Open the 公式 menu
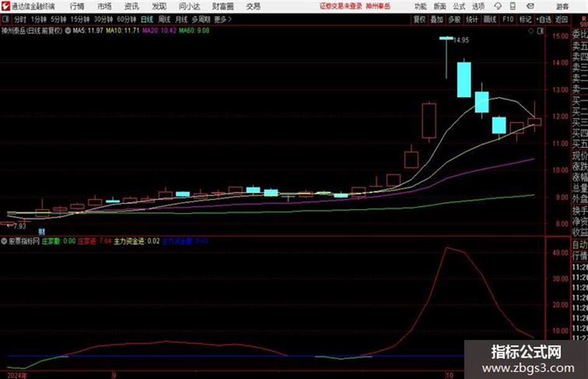This screenshot has width=588, height=379. coord(459,6)
